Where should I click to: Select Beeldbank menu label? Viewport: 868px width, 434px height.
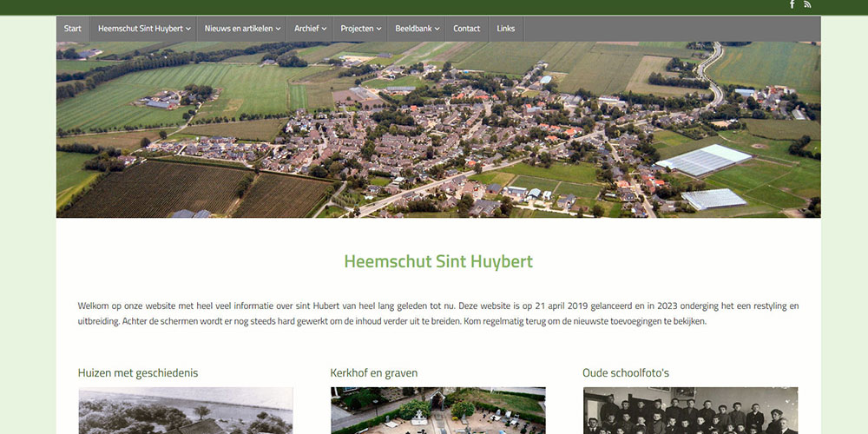[413, 29]
